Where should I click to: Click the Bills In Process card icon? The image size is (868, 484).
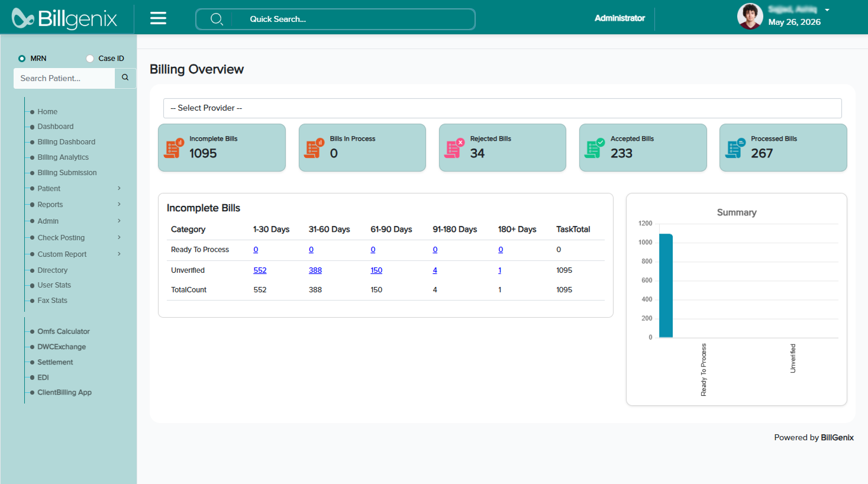[x=314, y=148]
